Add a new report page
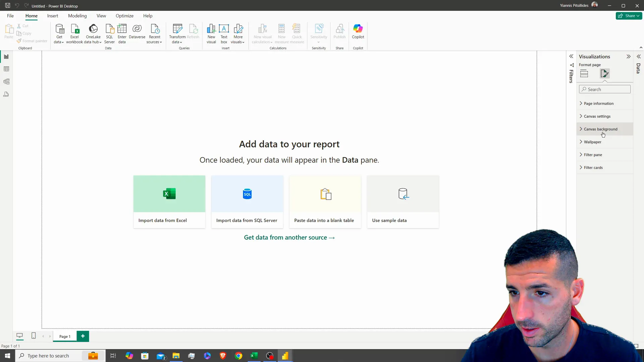The image size is (644, 362). 83,336
